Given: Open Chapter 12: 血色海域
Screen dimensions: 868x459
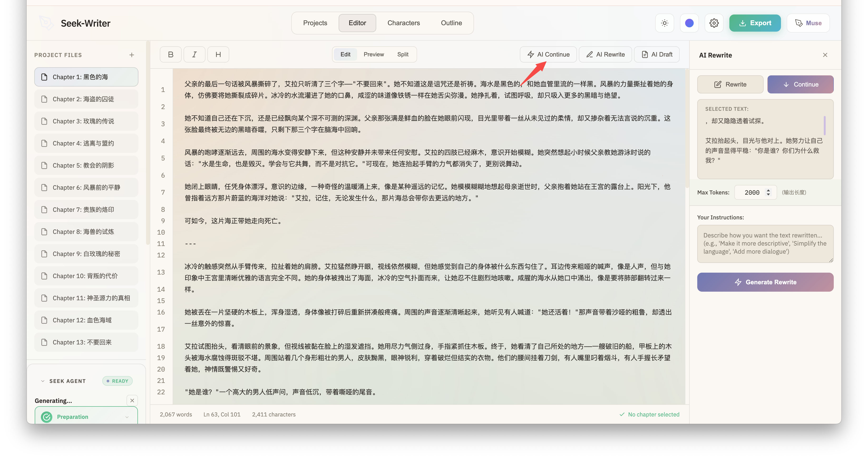Looking at the screenshot, I should pos(86,320).
